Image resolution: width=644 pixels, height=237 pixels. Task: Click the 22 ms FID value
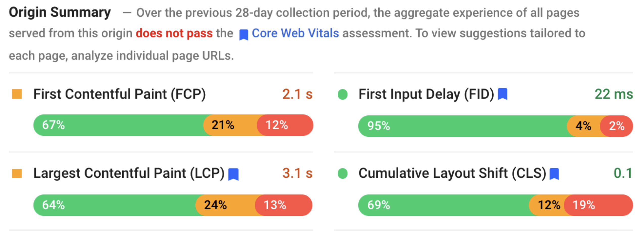(x=614, y=94)
